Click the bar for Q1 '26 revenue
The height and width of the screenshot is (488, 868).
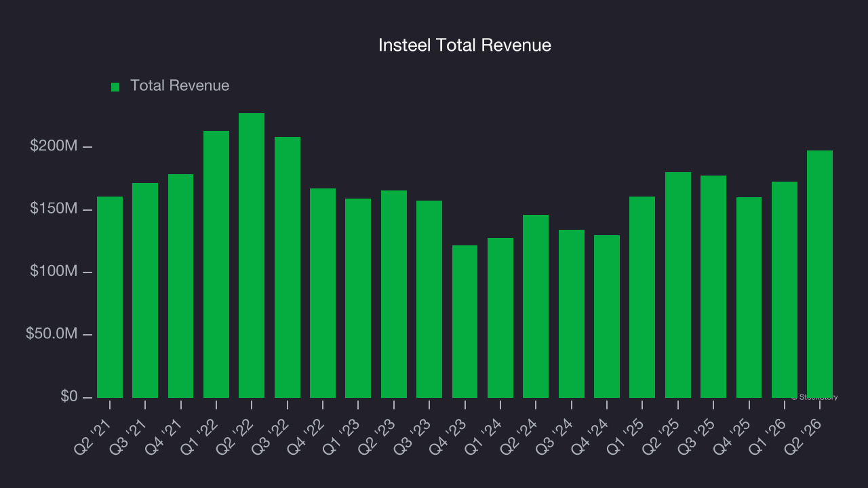[x=785, y=289]
